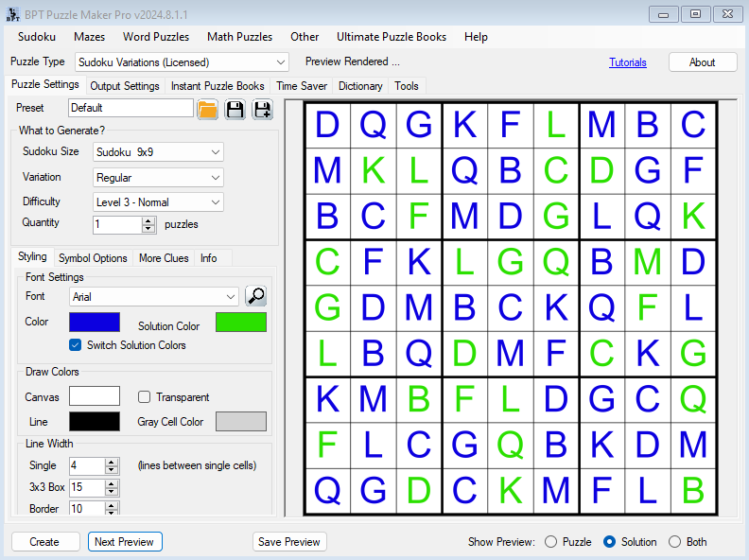Switch to Tools tab

pos(406,86)
